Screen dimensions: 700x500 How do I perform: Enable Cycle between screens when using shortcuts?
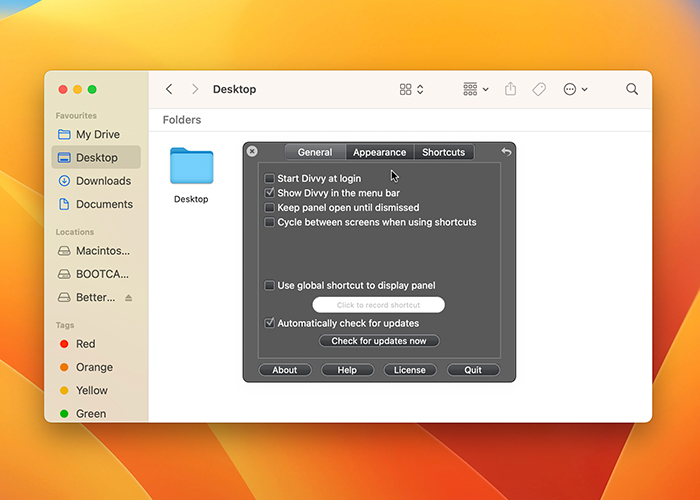point(269,222)
